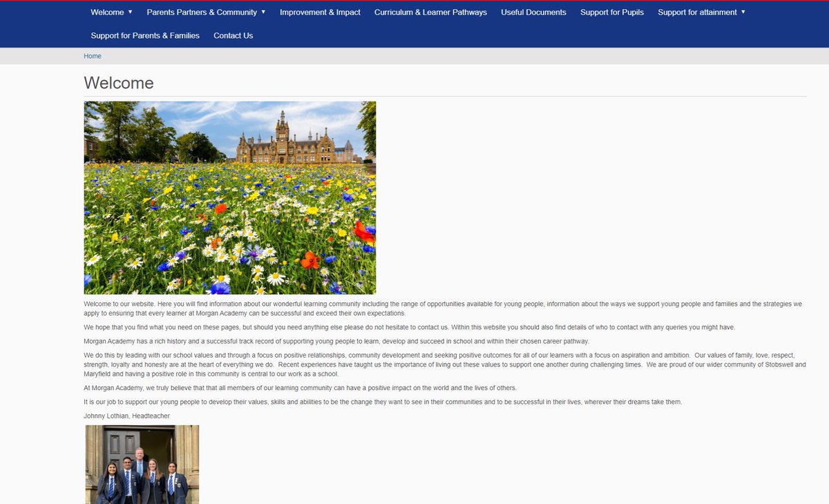Click paragraph 'Morgan Academy has a rich history'

pos(336,341)
